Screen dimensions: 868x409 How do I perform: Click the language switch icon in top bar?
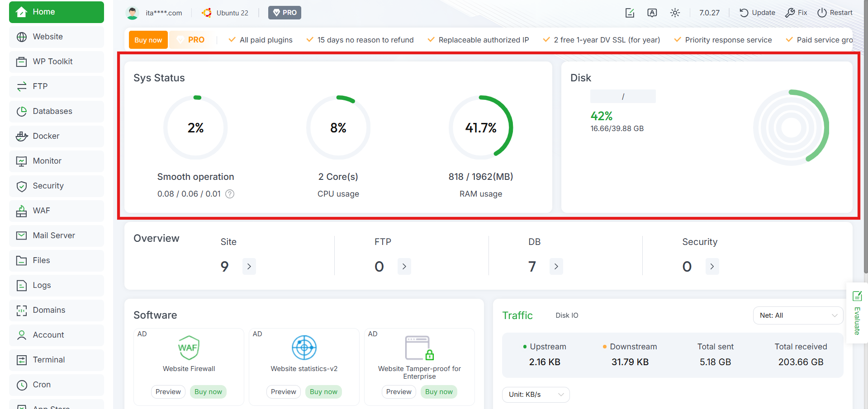click(652, 13)
